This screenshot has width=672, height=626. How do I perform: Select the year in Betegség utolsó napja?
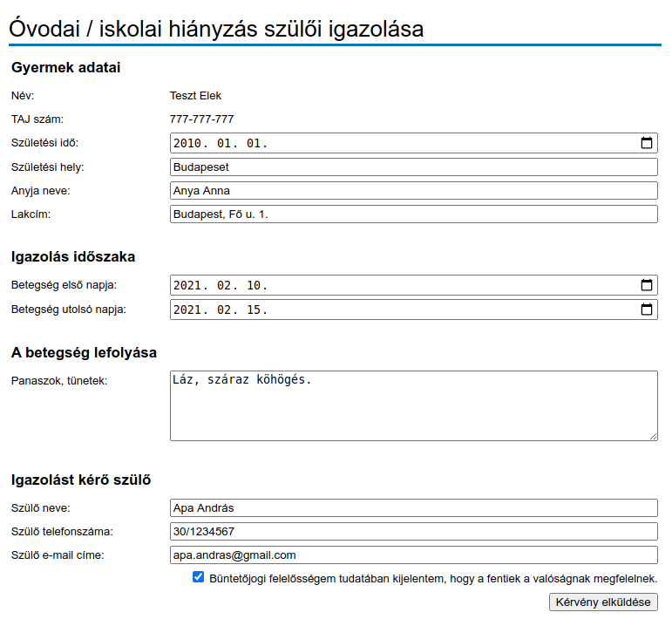(x=187, y=310)
